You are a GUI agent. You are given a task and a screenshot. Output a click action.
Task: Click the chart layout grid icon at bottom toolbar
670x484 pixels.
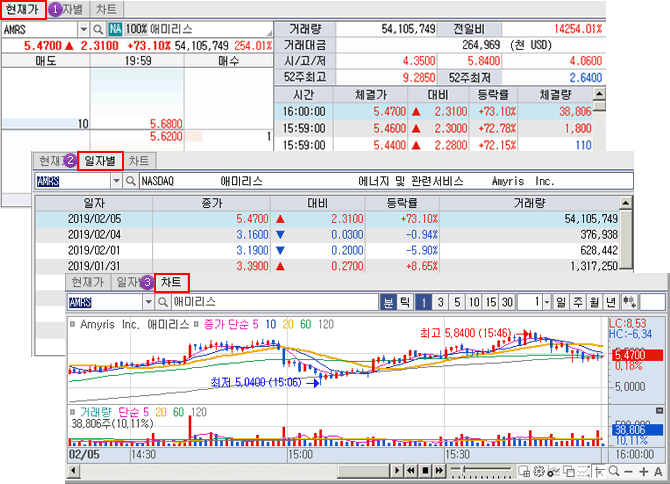(x=524, y=472)
